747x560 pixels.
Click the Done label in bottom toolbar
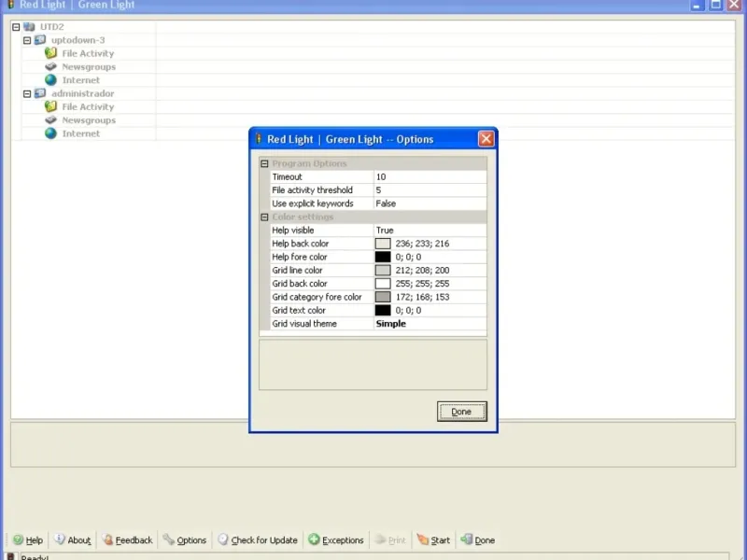coord(485,540)
